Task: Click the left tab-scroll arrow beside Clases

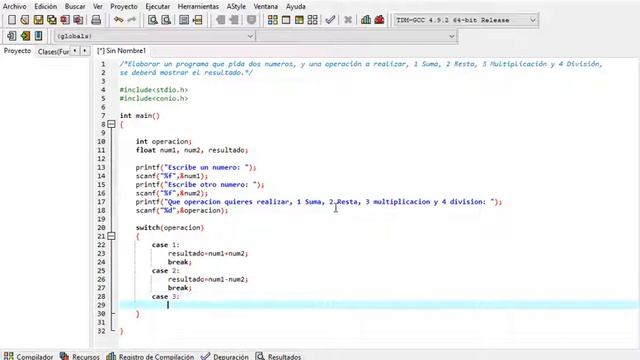Action: pos(75,51)
